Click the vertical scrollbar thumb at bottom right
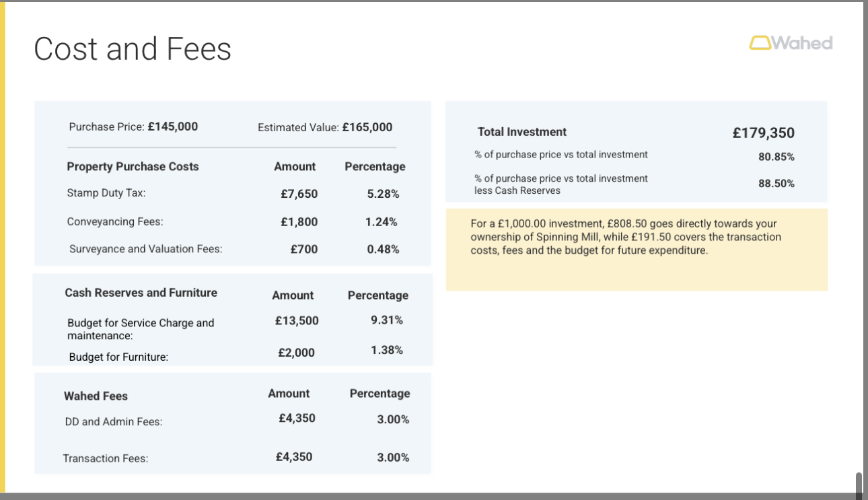868x500 pixels. point(859,485)
